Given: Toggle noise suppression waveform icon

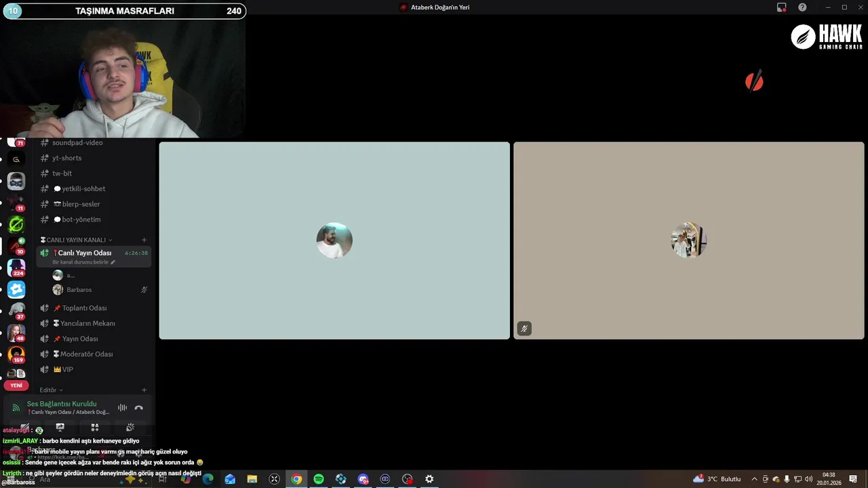Looking at the screenshot, I should pos(122,407).
